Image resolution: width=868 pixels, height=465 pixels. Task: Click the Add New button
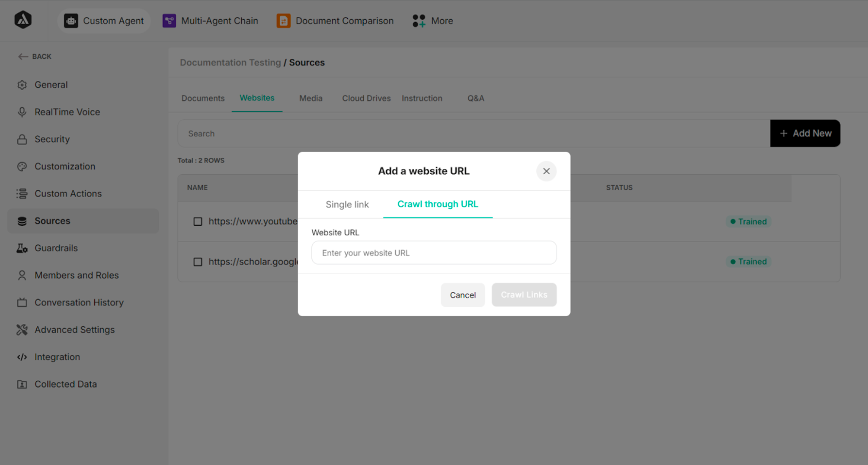(805, 133)
